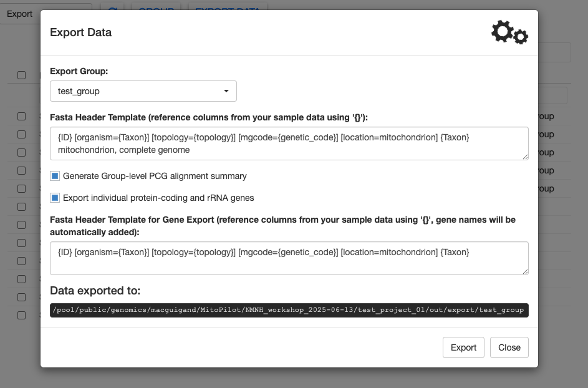Screen dimensions: 588x388
Task: Click the resize grip on the Gene Export template box
Action: 526,272
